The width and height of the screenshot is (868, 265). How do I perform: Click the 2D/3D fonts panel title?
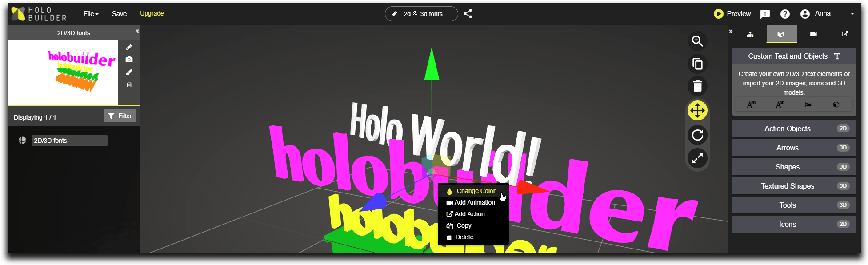[x=73, y=33]
